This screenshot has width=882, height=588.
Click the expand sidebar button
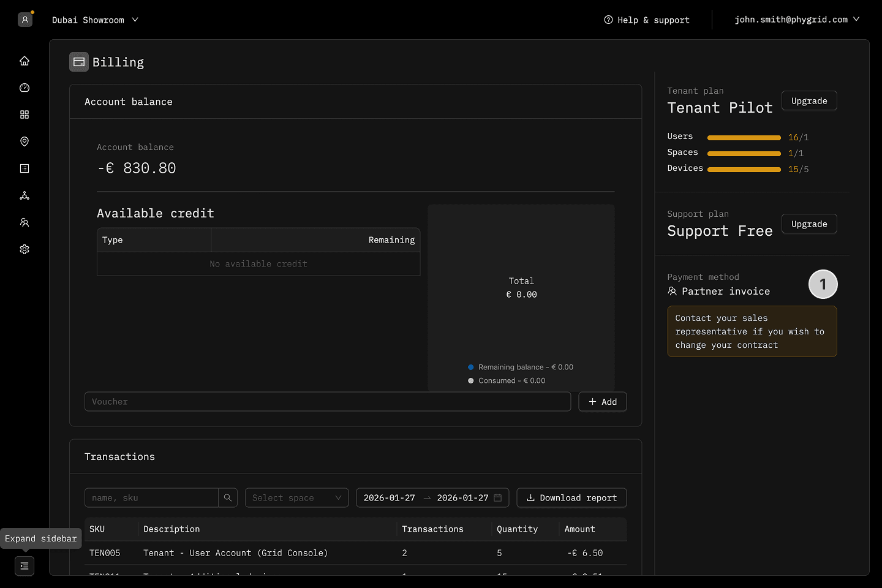[24, 566]
